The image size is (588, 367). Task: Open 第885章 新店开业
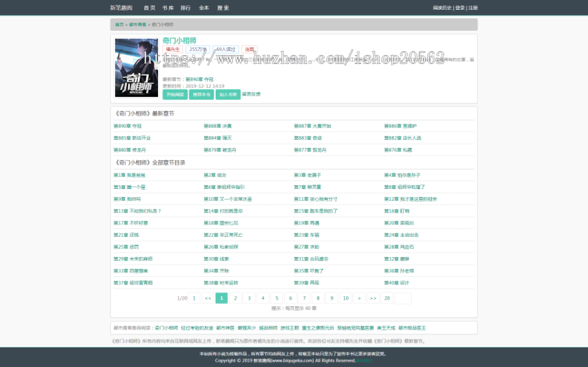click(x=132, y=138)
